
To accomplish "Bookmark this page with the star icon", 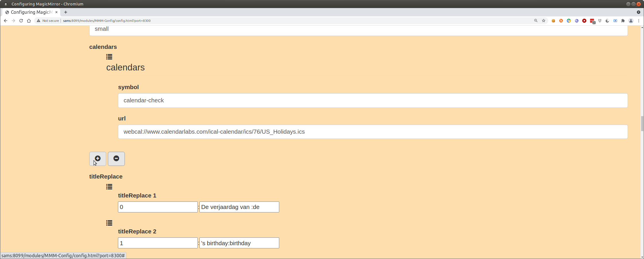I will pos(544,21).
